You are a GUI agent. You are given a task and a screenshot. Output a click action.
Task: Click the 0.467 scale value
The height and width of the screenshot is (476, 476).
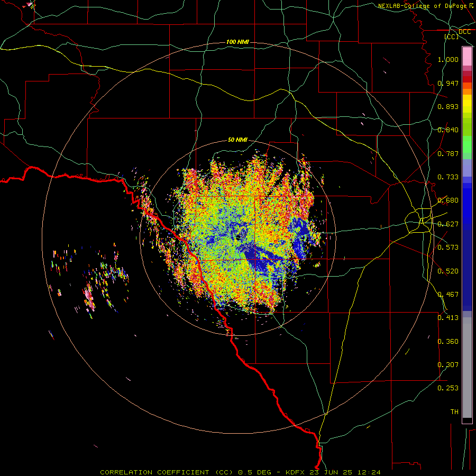tap(448, 295)
